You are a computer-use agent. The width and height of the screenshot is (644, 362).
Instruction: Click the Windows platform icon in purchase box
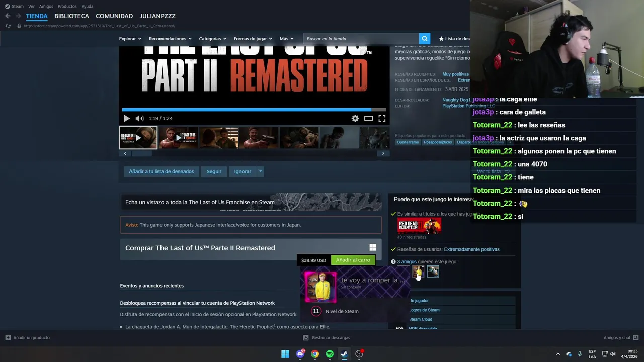(373, 247)
